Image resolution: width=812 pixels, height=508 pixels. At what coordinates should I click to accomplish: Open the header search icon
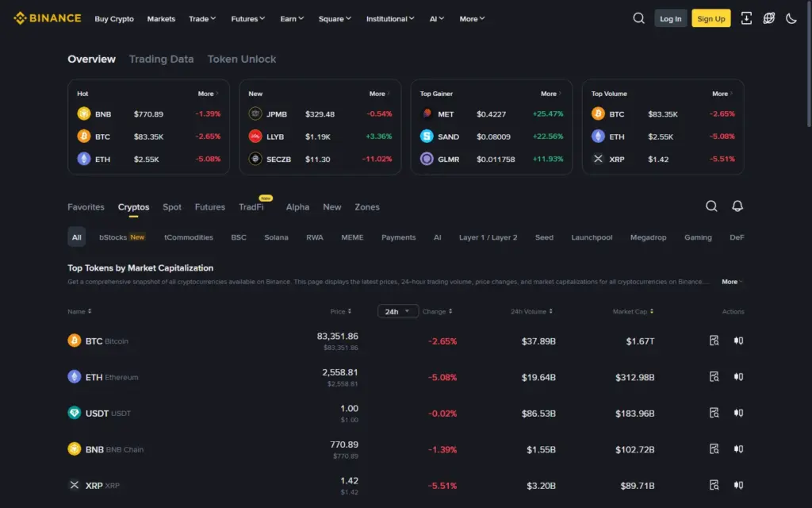click(x=638, y=18)
